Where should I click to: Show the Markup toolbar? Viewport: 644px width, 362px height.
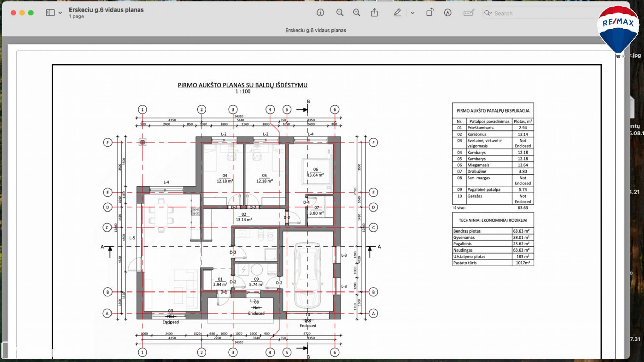[448, 13]
